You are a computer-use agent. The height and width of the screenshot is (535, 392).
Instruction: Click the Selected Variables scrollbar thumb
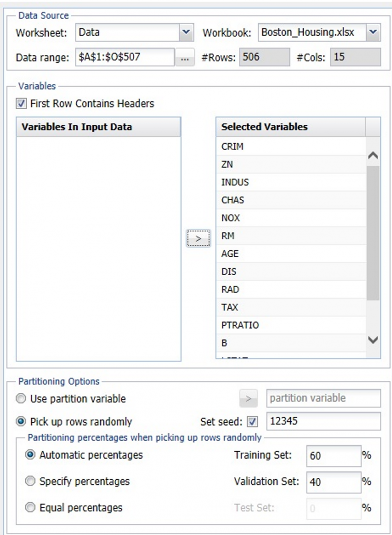(x=373, y=232)
